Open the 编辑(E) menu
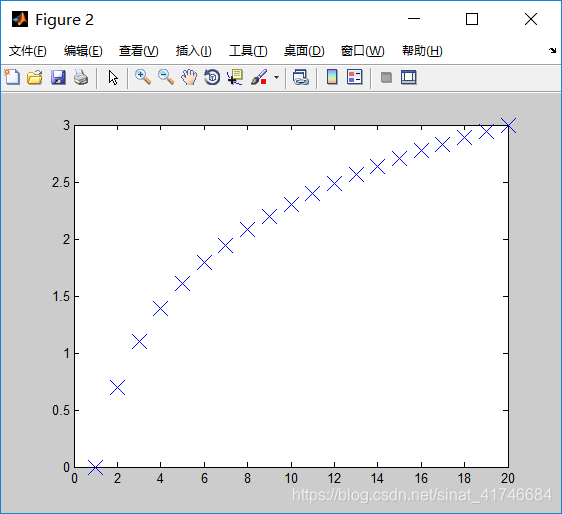 click(x=83, y=51)
